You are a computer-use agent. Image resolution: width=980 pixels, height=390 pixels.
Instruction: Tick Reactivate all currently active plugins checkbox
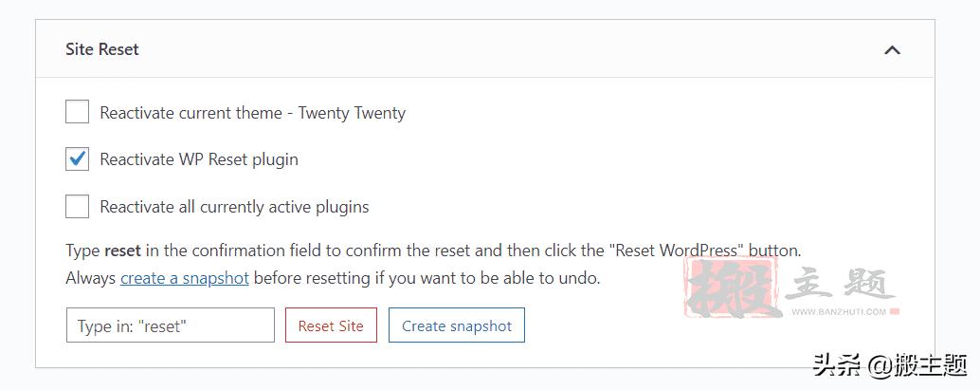[x=78, y=206]
